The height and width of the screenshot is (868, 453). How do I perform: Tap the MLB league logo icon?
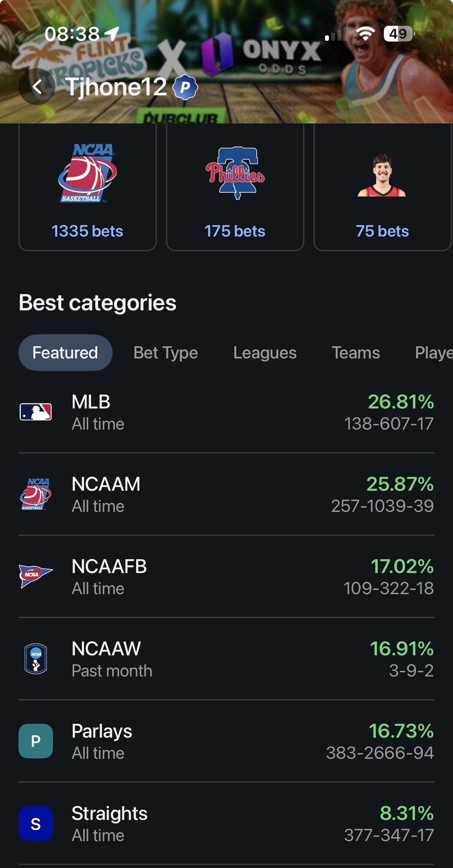(x=36, y=412)
